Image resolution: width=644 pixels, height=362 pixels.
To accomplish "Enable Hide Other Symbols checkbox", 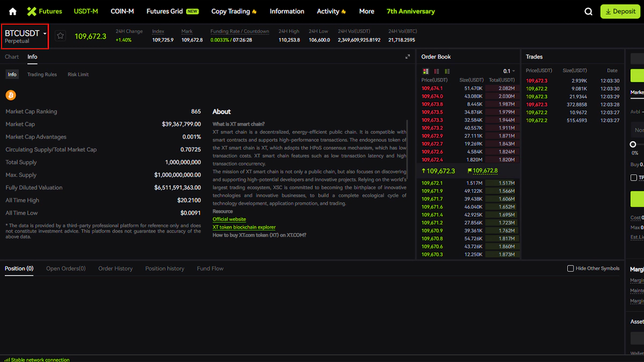I will [570, 268].
